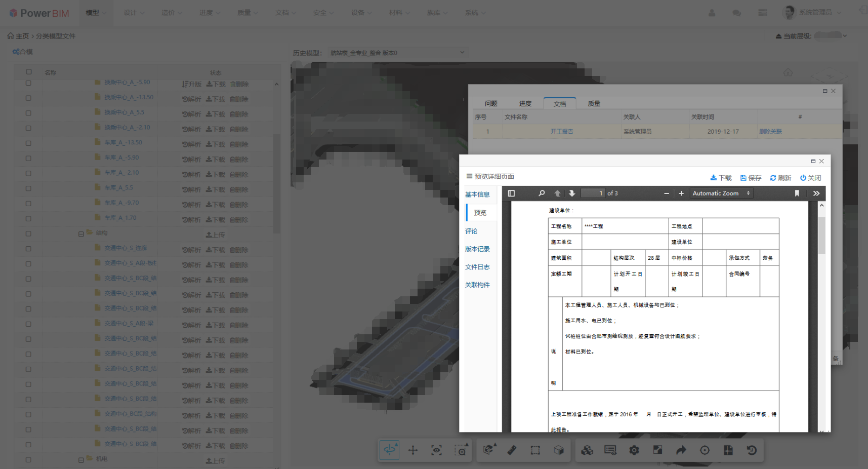The height and width of the screenshot is (469, 868).
Task: Click the pan move tool in viewer toolbar
Action: pyautogui.click(x=413, y=450)
